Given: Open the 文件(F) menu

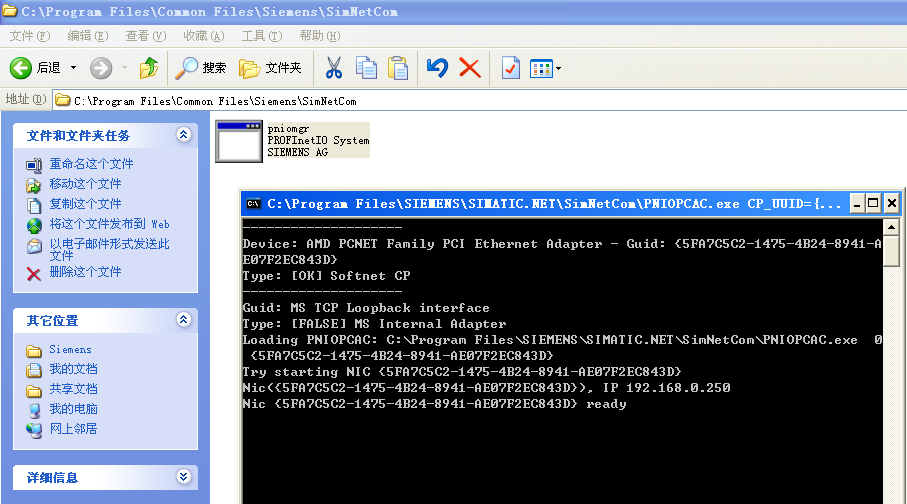Looking at the screenshot, I should [30, 36].
